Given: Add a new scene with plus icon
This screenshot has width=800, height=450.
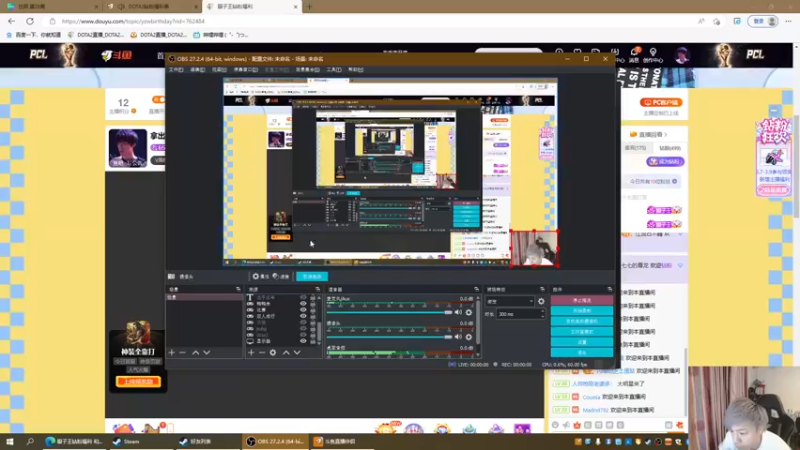Looking at the screenshot, I should (x=171, y=353).
